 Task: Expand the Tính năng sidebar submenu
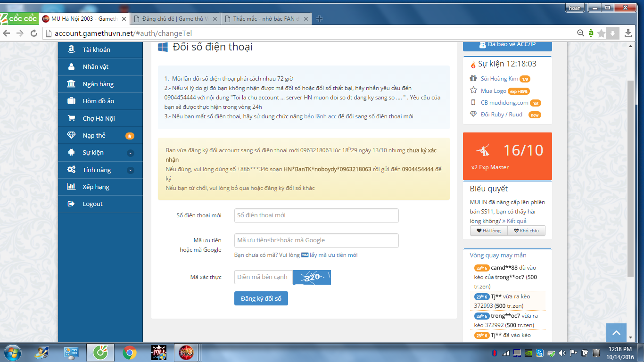pyautogui.click(x=131, y=170)
